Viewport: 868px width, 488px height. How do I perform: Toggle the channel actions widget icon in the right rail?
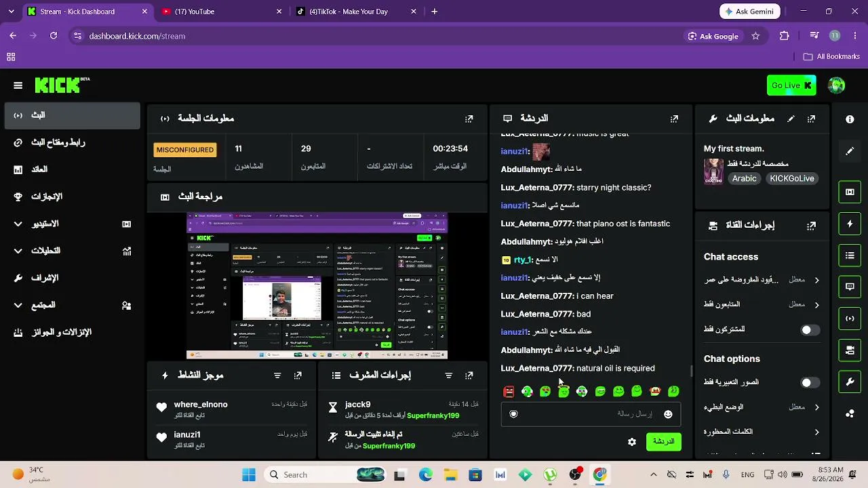click(850, 350)
